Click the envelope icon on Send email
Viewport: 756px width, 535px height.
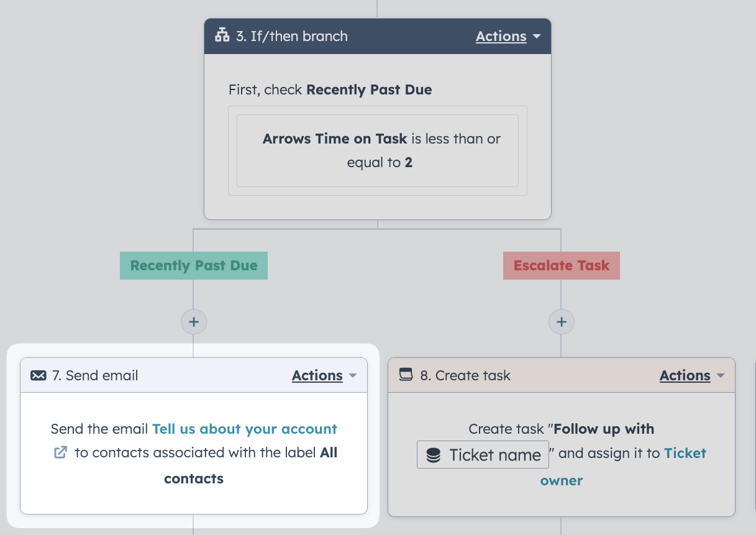tap(39, 375)
